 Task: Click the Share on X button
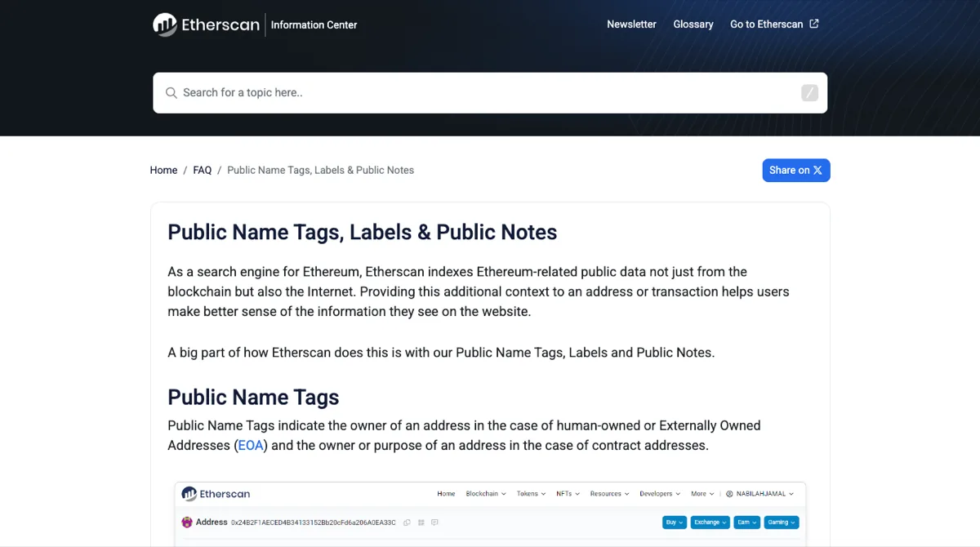click(x=796, y=170)
